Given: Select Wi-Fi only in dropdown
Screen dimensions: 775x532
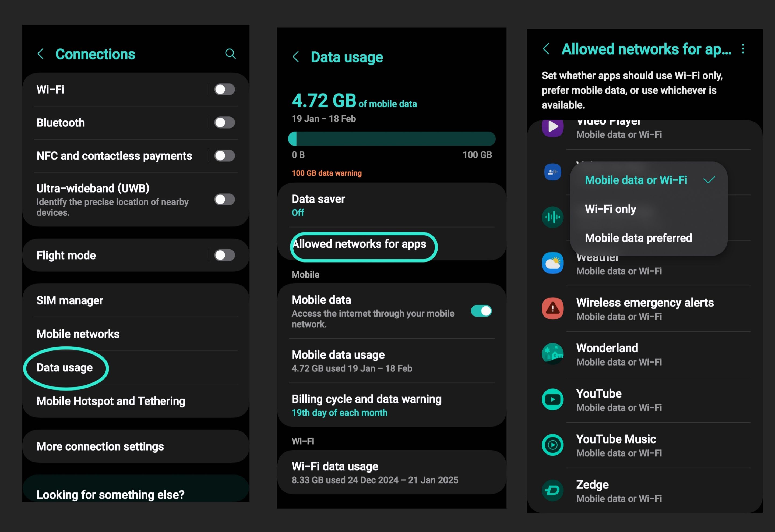Looking at the screenshot, I should [610, 209].
